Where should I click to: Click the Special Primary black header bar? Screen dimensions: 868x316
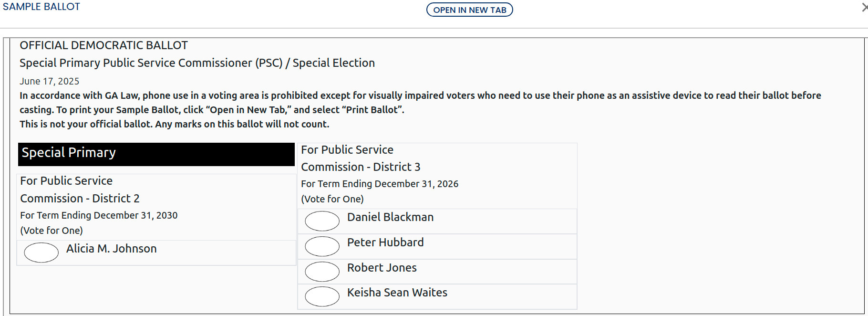click(156, 154)
